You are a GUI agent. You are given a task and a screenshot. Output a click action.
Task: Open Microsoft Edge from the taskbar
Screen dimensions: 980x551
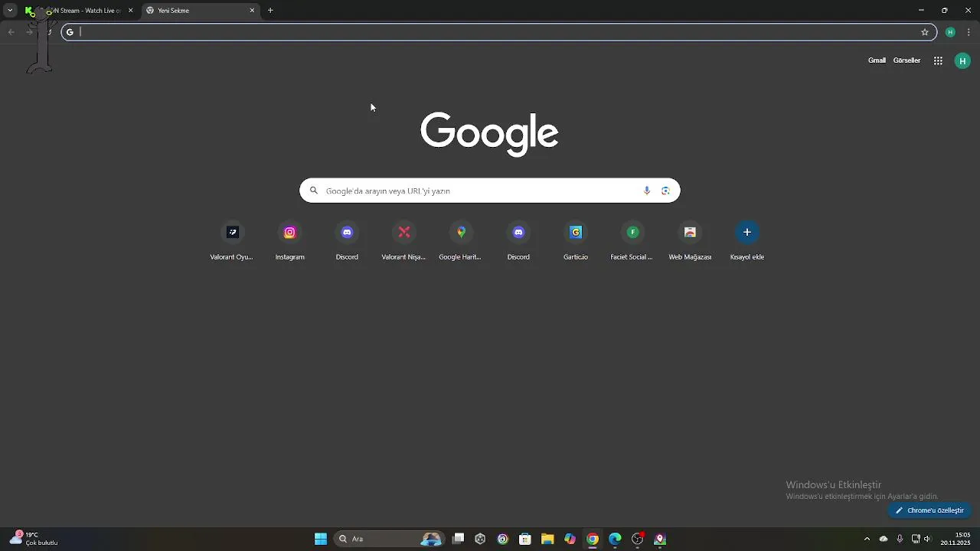pos(615,539)
